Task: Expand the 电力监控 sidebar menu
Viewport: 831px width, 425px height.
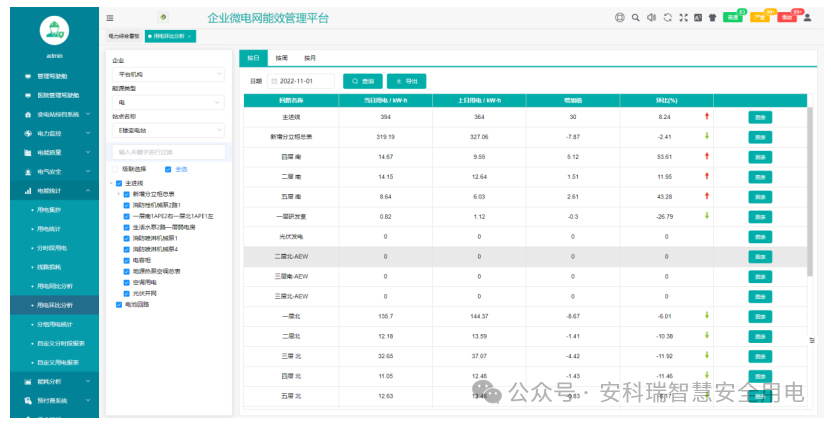Action: (55, 134)
